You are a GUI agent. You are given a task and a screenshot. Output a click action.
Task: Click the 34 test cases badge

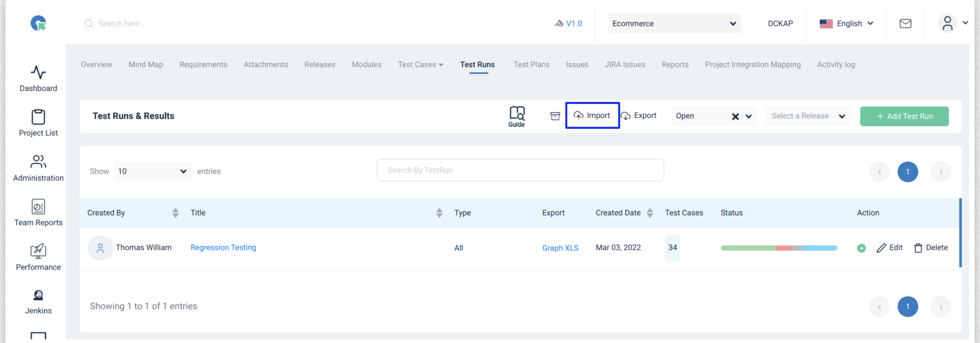(x=672, y=248)
